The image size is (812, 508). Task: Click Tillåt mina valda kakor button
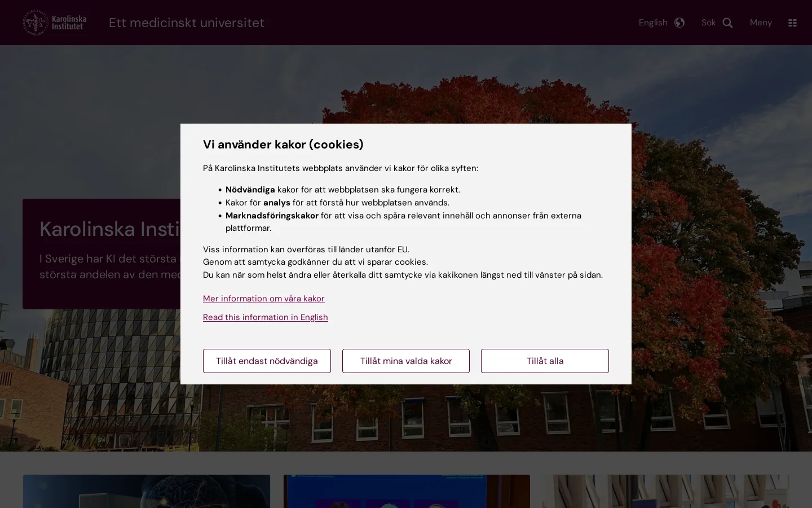[406, 361]
